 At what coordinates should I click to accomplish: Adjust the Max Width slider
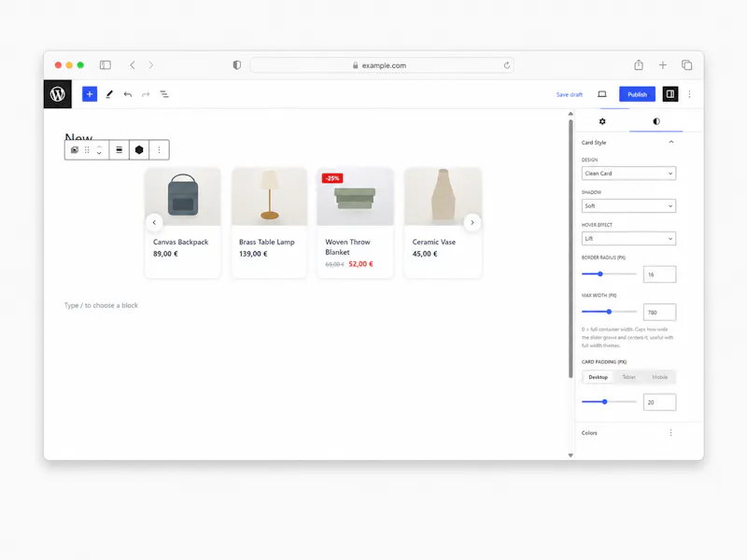pos(609,312)
